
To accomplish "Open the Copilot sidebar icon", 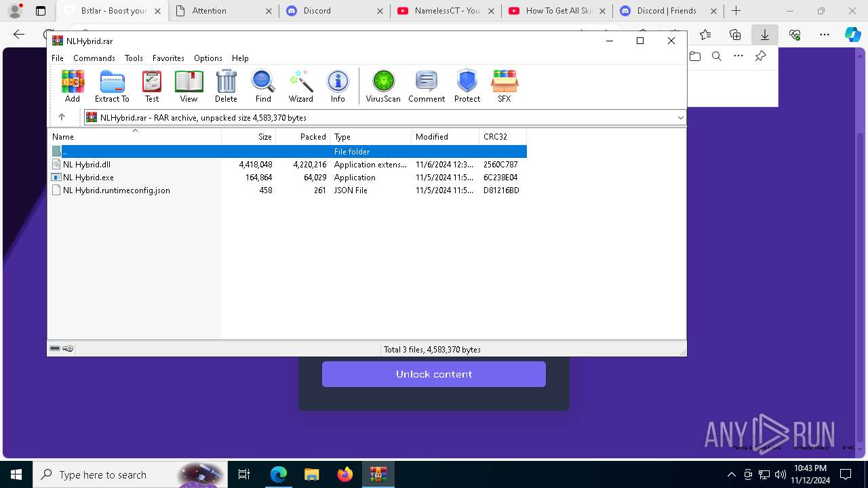I will coord(852,35).
